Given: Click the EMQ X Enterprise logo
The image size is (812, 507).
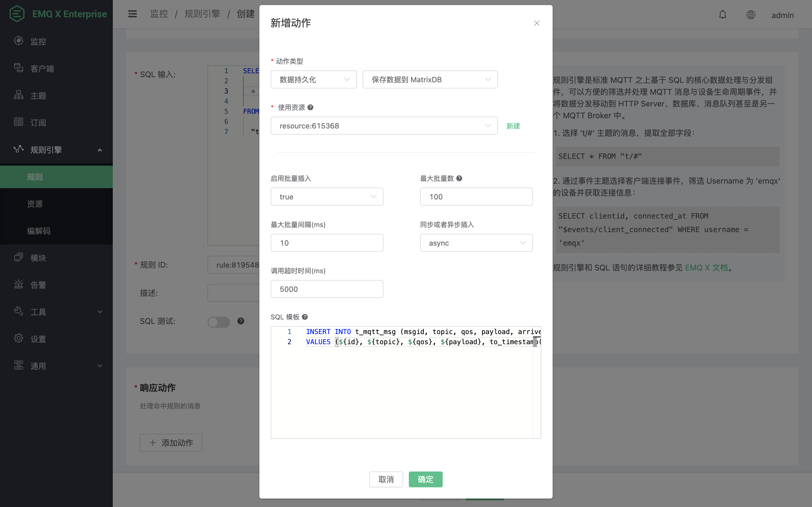Looking at the screenshot, I should pyautogui.click(x=17, y=14).
